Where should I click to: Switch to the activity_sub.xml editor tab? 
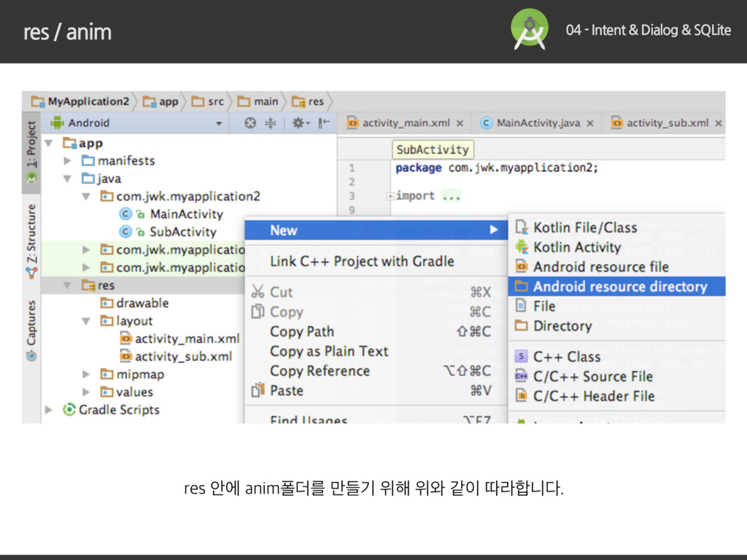coord(666,123)
